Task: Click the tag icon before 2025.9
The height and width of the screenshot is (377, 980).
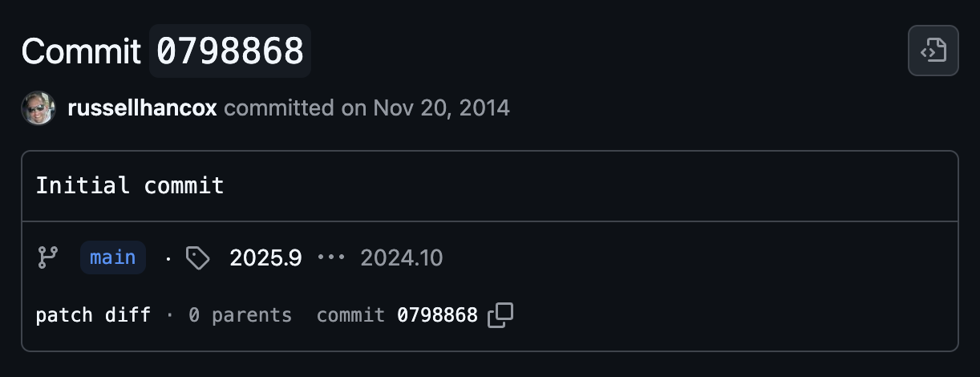Action: 197,257
